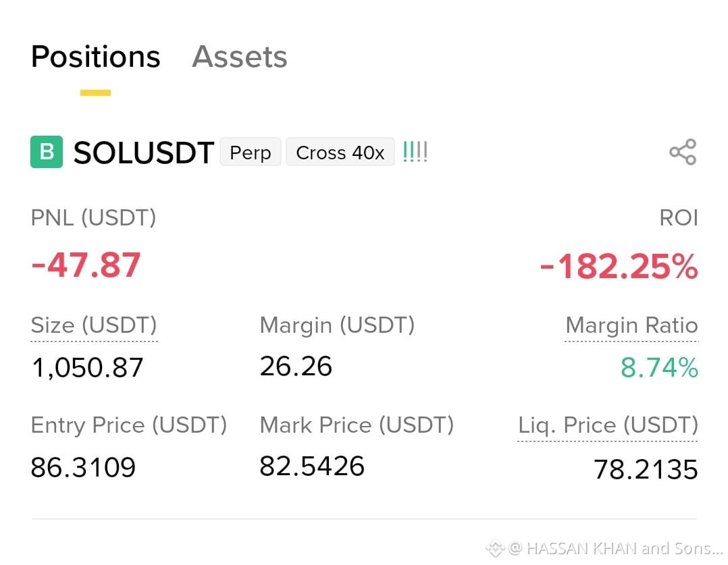
Task: Tap the share position icon
Action: 683,152
